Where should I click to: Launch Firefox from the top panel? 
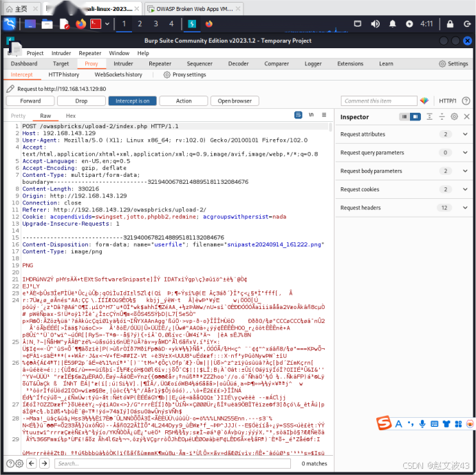click(x=80, y=23)
